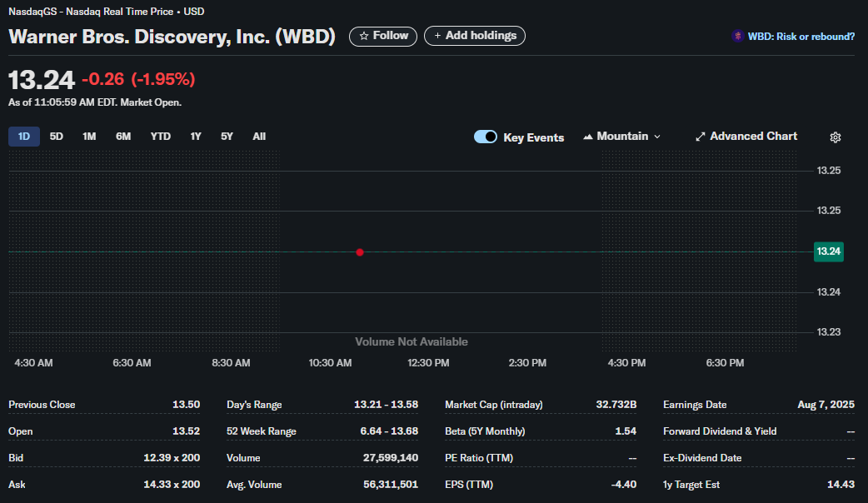Click the star icon in Follow button

(364, 36)
